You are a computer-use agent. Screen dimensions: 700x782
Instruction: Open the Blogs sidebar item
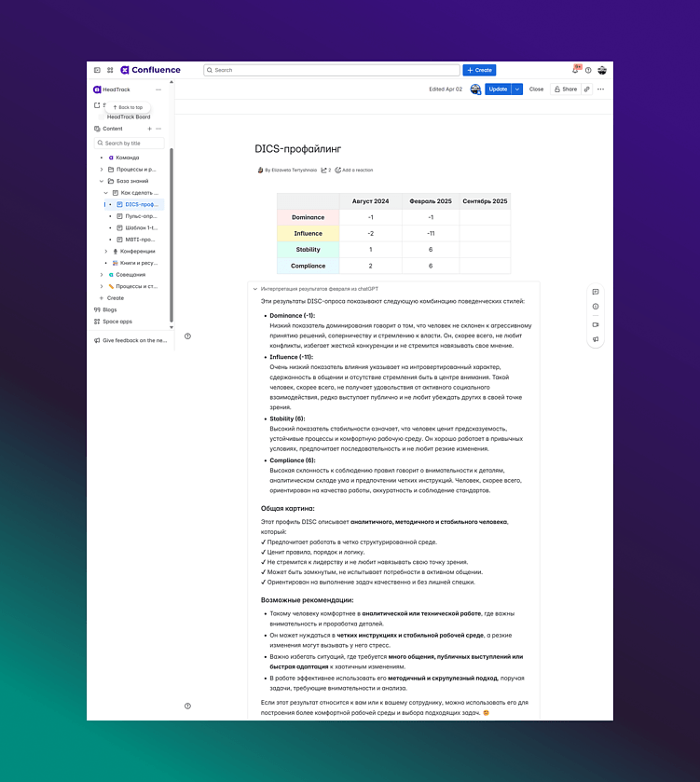point(105,309)
